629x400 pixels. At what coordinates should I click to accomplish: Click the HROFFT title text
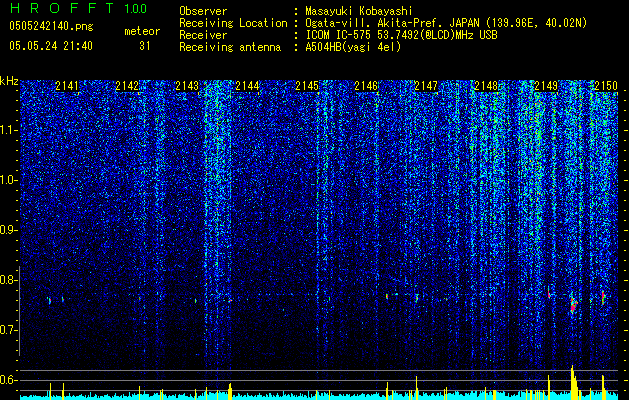point(62,8)
